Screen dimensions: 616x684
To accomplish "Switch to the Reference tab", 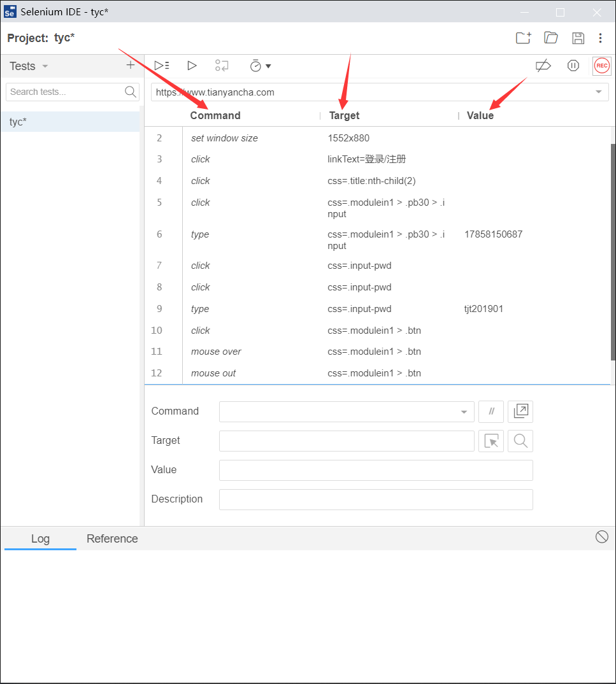I will pyautogui.click(x=112, y=539).
